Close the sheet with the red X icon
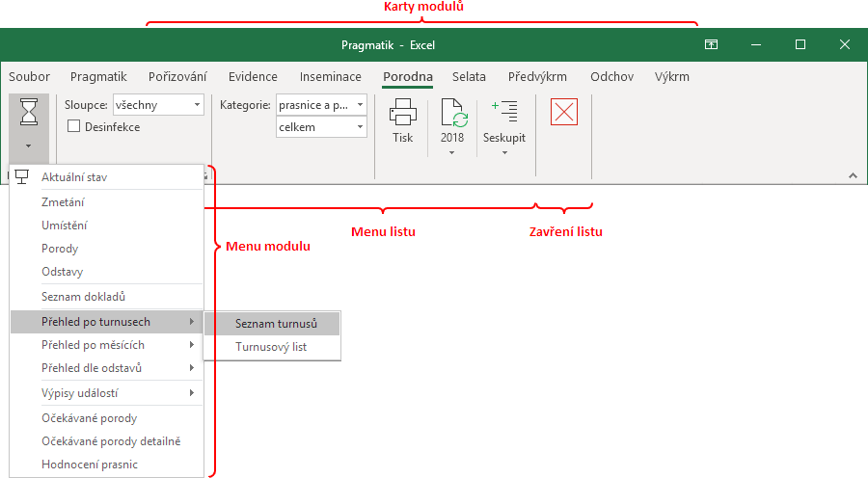The width and height of the screenshot is (868, 478). pos(564,112)
